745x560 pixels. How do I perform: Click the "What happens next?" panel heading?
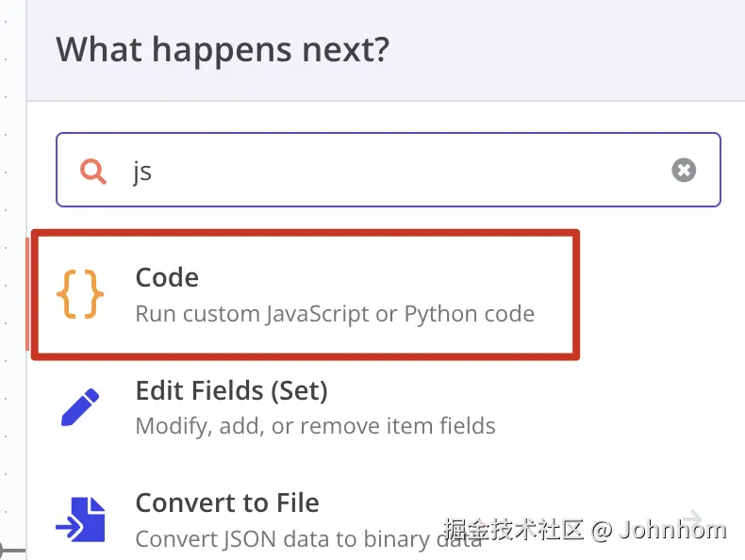coord(222,49)
